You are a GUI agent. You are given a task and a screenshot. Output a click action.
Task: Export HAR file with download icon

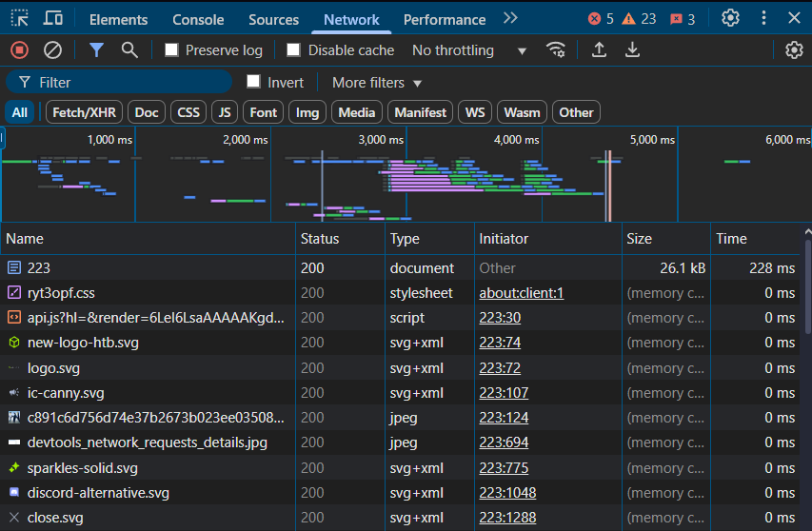(x=632, y=50)
